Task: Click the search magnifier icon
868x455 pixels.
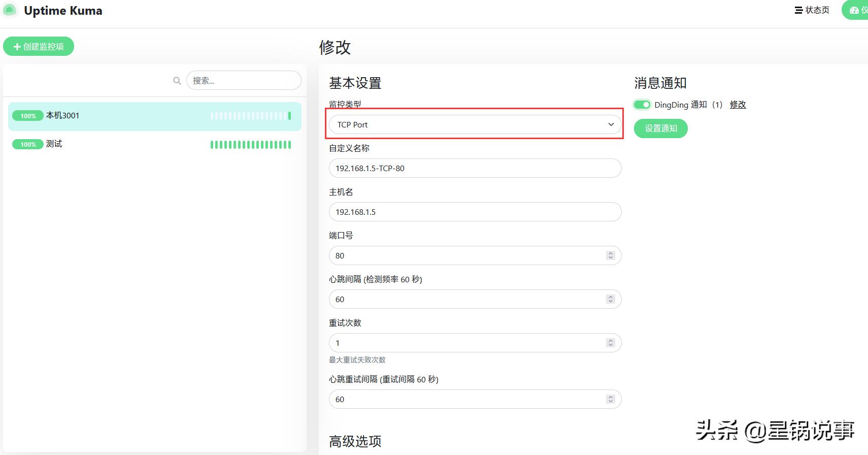Action: (177, 81)
